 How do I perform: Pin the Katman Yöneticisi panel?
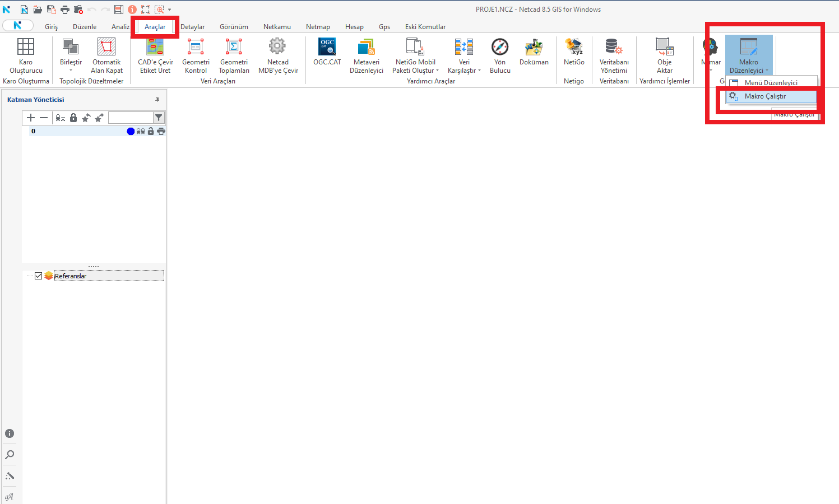tap(157, 100)
